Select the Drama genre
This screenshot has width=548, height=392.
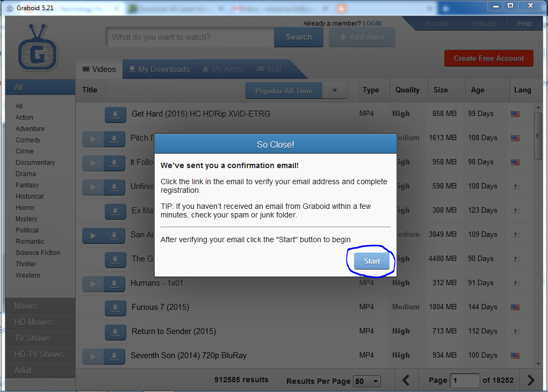click(25, 173)
